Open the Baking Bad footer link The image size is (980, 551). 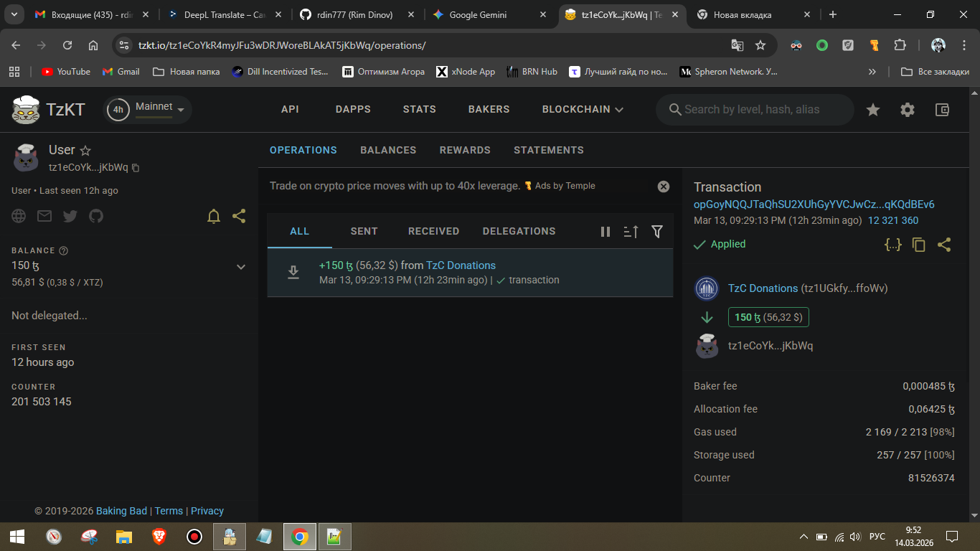pyautogui.click(x=121, y=511)
